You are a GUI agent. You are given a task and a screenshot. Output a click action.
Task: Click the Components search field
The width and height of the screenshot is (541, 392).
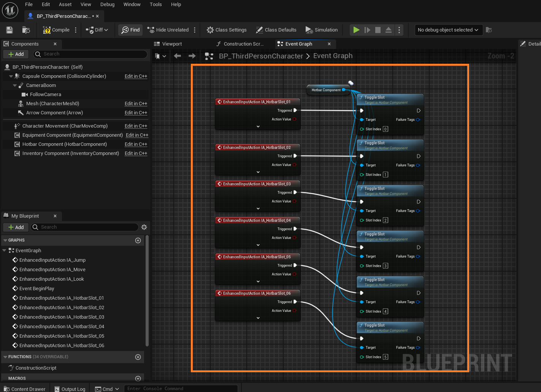click(90, 54)
